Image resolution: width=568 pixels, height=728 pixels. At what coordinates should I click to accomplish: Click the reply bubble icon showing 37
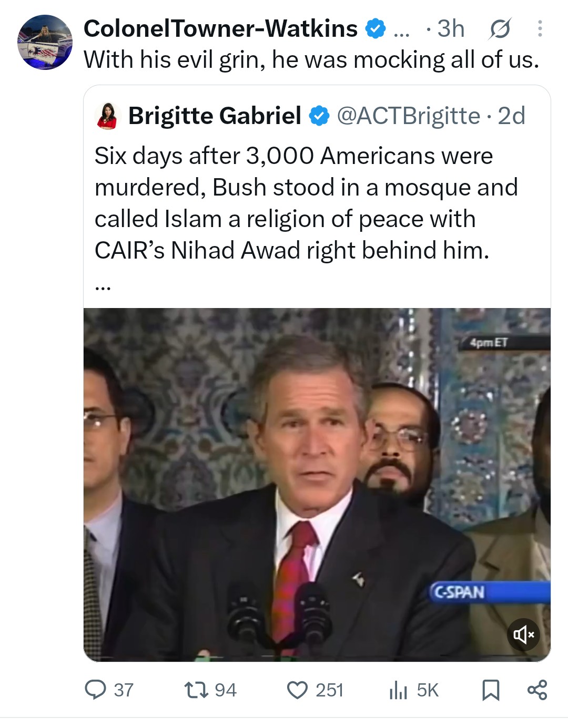click(95, 690)
